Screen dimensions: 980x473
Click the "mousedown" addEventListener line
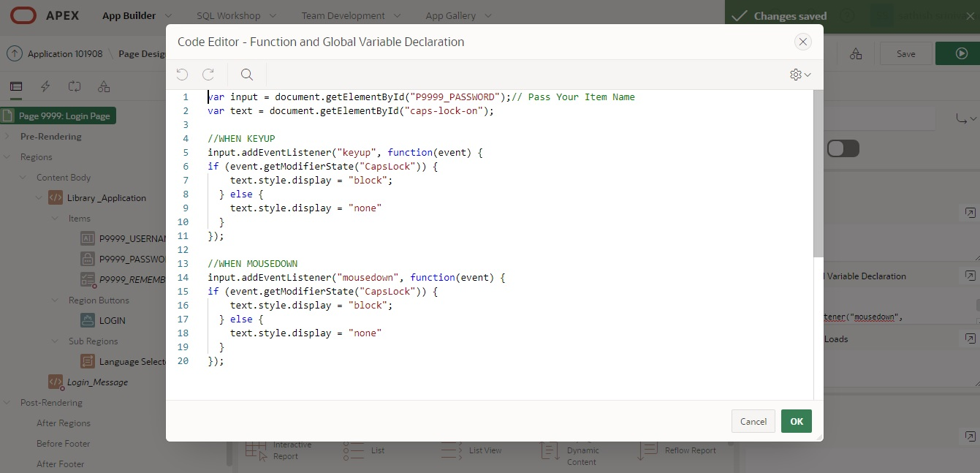(x=357, y=278)
